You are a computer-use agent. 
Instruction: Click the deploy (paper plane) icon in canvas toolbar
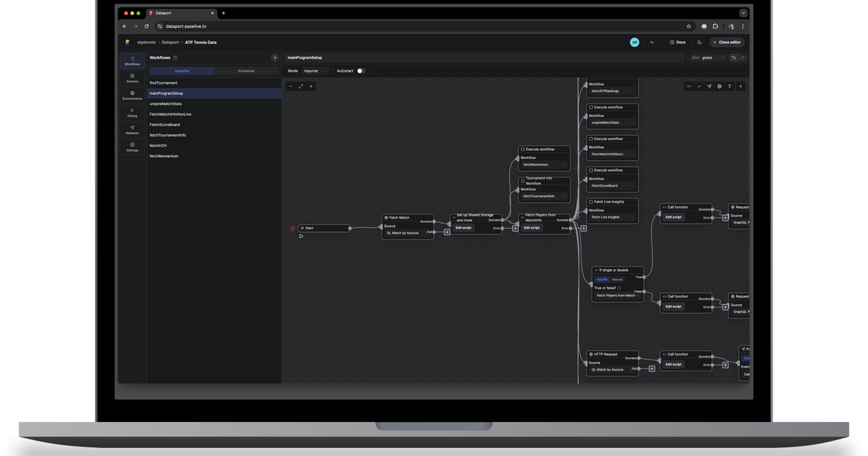[710, 86]
